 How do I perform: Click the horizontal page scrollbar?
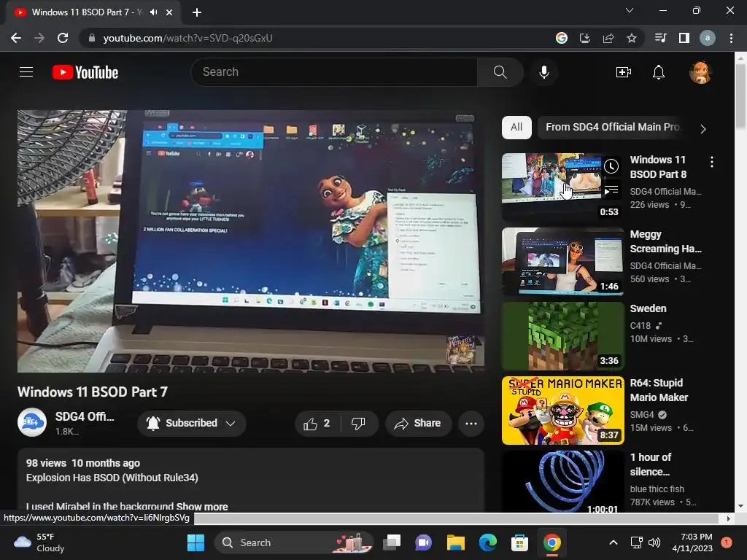point(456,518)
